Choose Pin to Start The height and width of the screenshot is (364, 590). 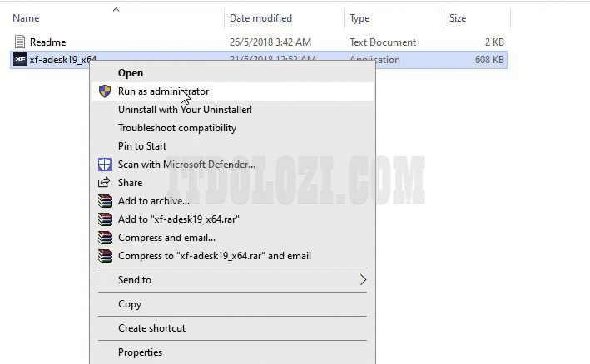142,146
